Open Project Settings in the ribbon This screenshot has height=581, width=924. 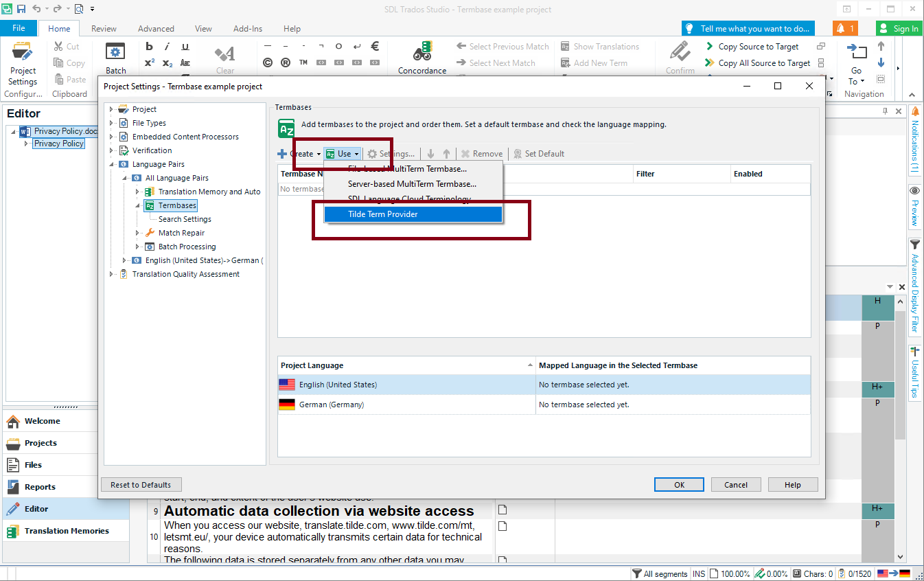coord(23,62)
